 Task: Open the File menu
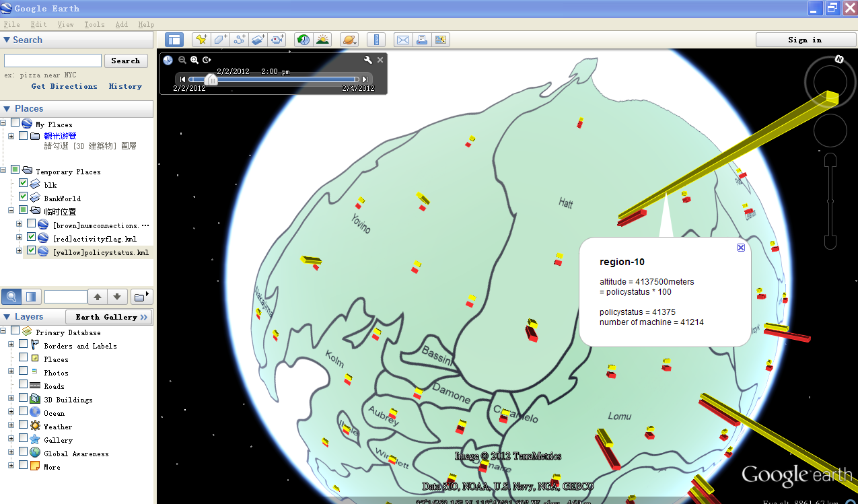tap(11, 24)
